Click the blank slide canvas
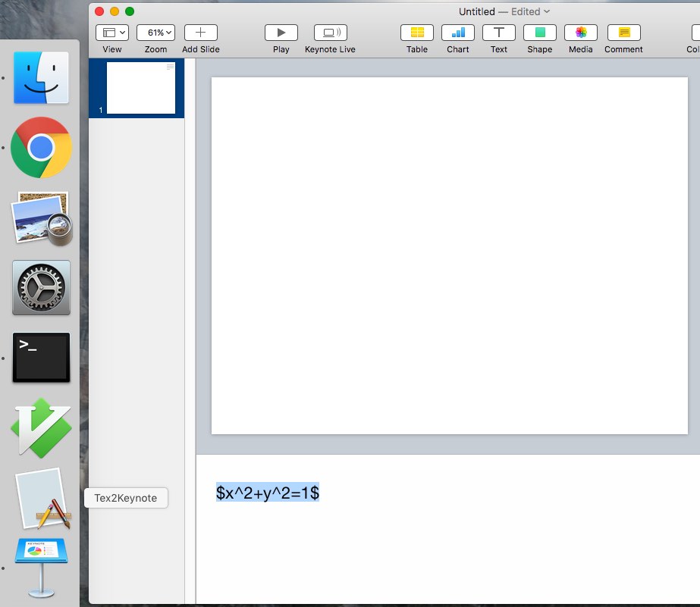 point(449,255)
